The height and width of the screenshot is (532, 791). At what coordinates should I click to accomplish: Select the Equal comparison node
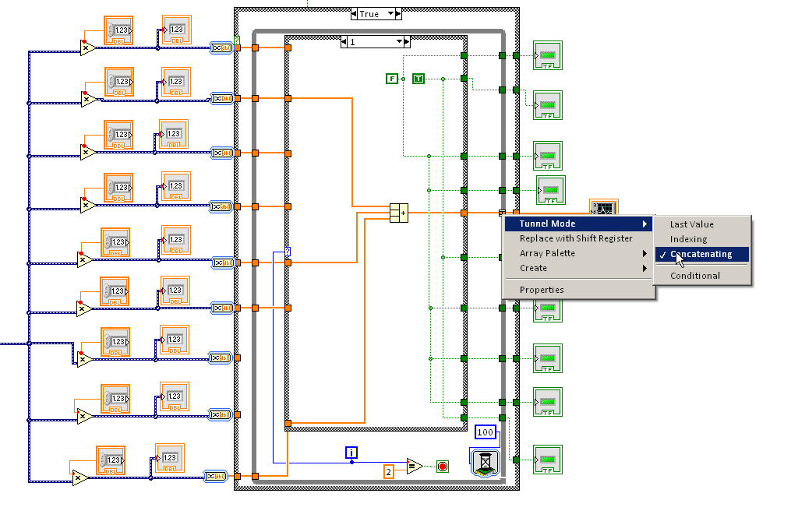(414, 467)
